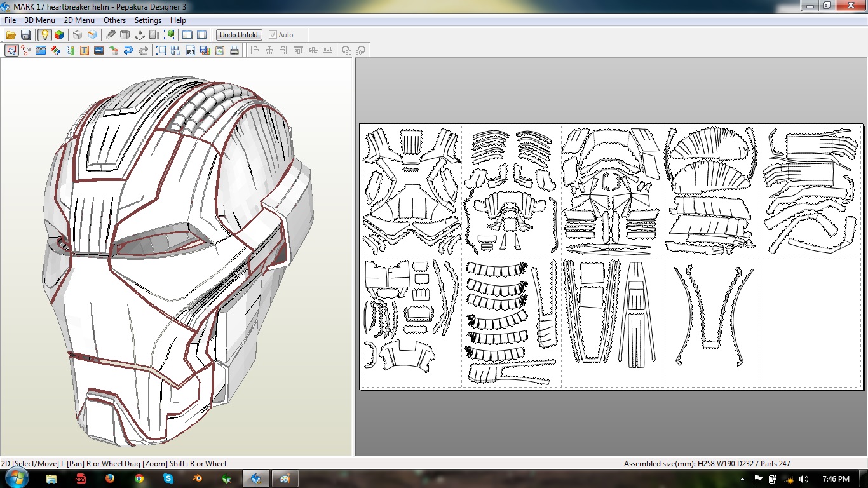Print the pattern with printer icon

[234, 50]
